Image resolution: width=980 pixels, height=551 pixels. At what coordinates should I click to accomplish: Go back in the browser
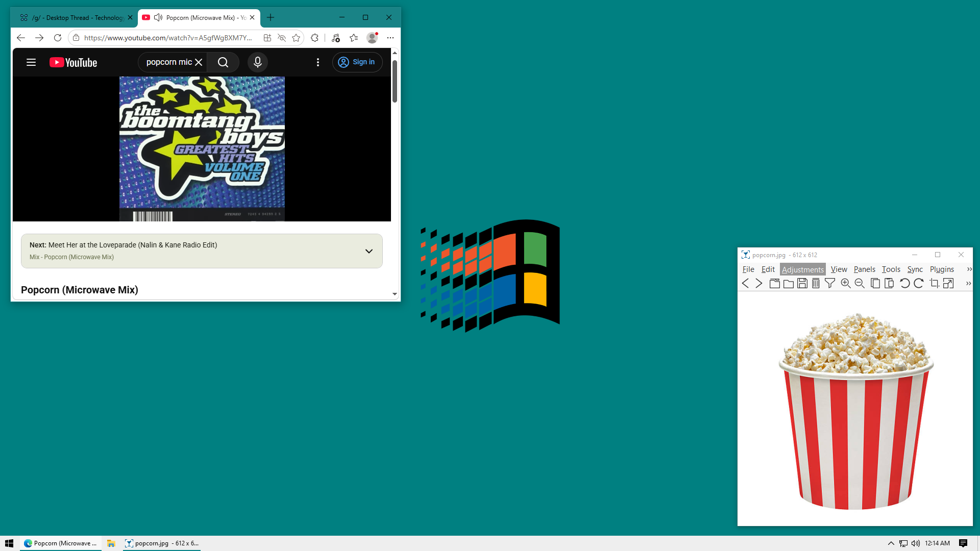(x=21, y=38)
